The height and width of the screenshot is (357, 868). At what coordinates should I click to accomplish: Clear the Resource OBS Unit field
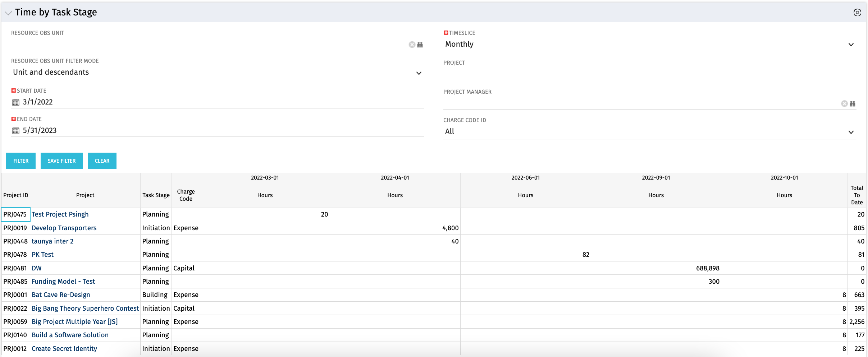[411, 45]
